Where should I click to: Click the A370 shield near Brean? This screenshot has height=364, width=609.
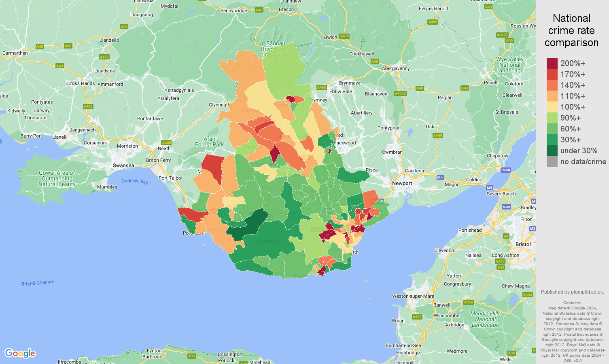pos(417,317)
